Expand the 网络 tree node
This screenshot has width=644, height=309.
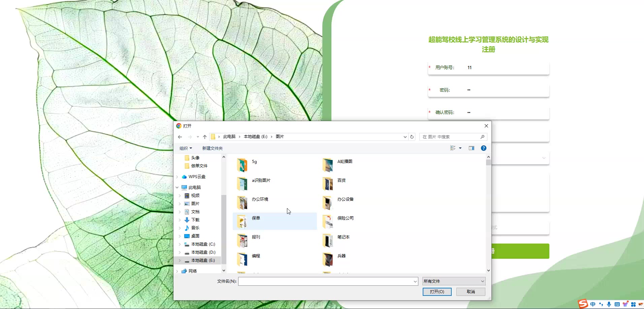click(177, 271)
